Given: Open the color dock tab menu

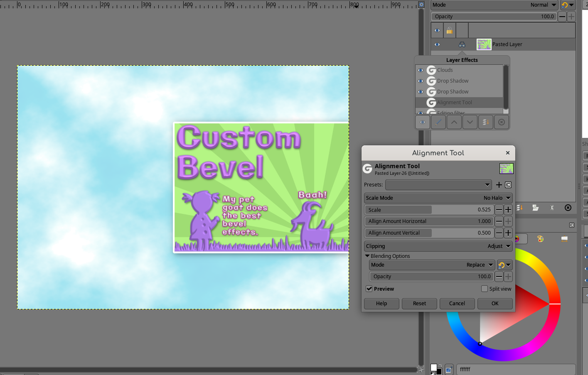Looking at the screenshot, I should 572,225.
